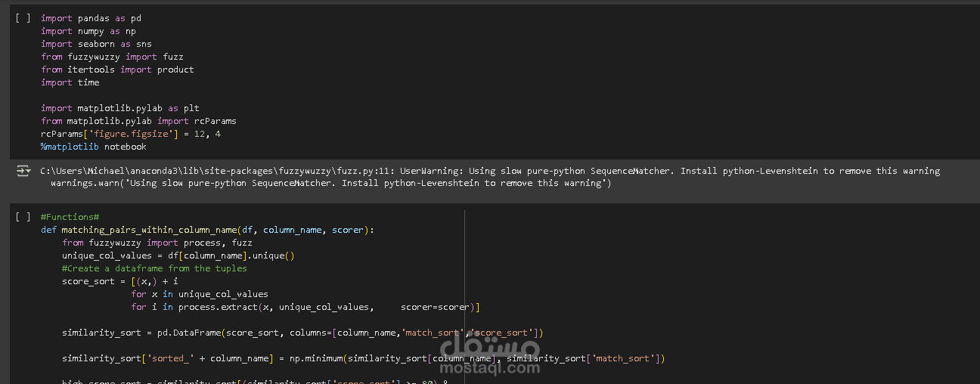Click 'from fuzzywuzzy import fuzz' in the first cell
The height and width of the screenshot is (384, 980).
tap(112, 57)
